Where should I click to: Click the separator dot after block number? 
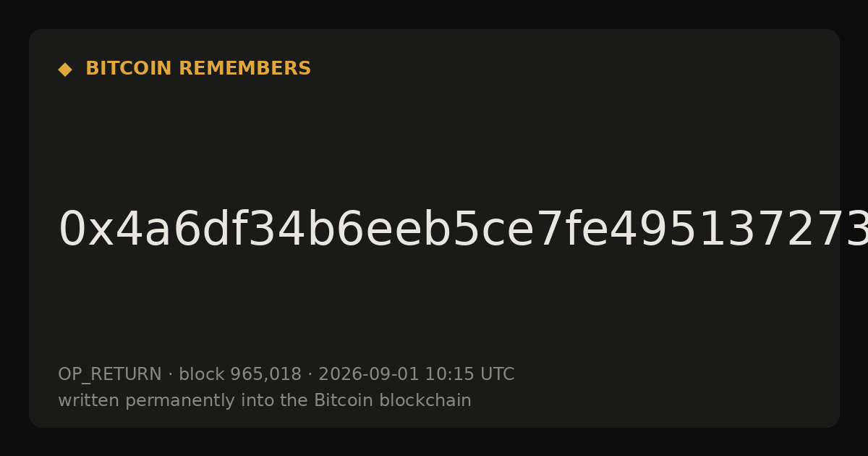point(310,375)
